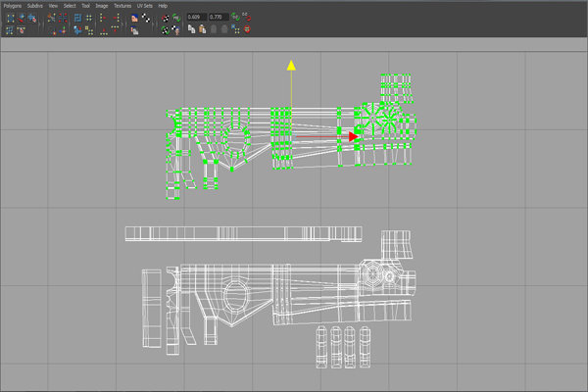Image resolution: width=588 pixels, height=392 pixels.
Task: Click the blue Layout UVs icon
Action: click(77, 18)
